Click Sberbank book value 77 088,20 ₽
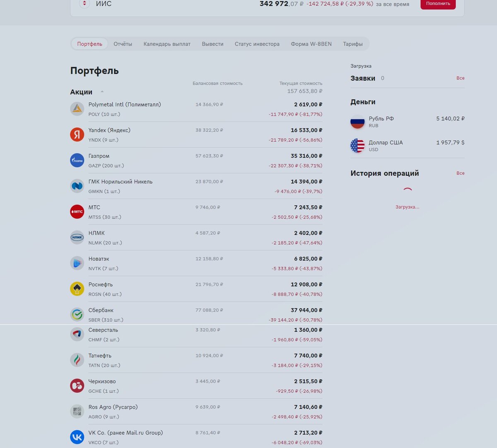Screen dimensions: 497x448 (209, 310)
